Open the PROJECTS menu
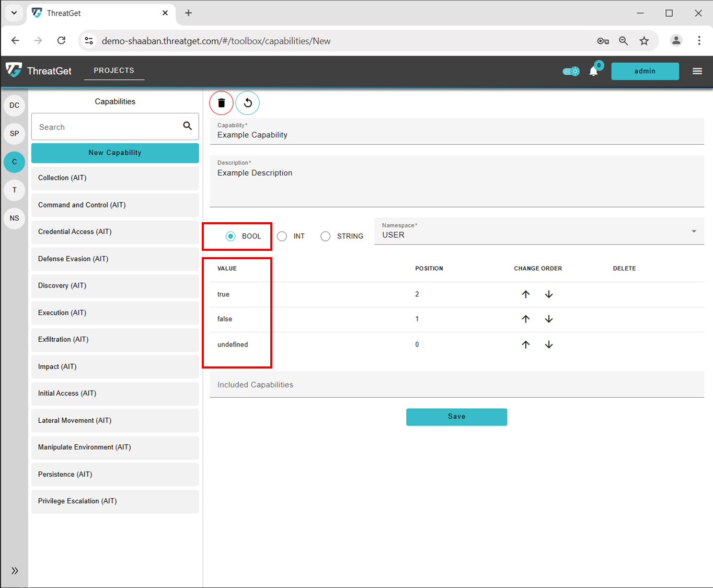The width and height of the screenshot is (713, 588). pos(114,70)
